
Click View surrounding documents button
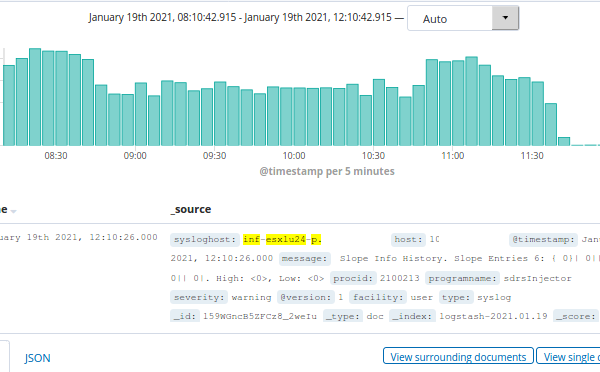point(458,357)
